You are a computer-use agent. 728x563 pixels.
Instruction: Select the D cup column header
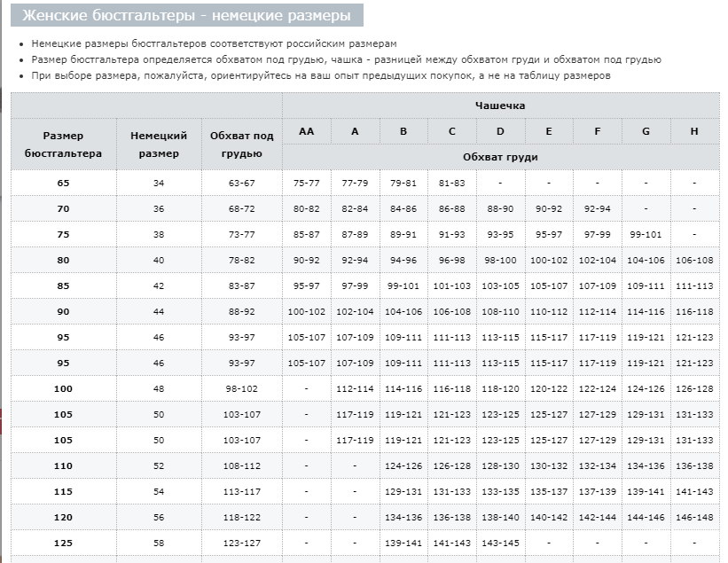[x=500, y=131]
